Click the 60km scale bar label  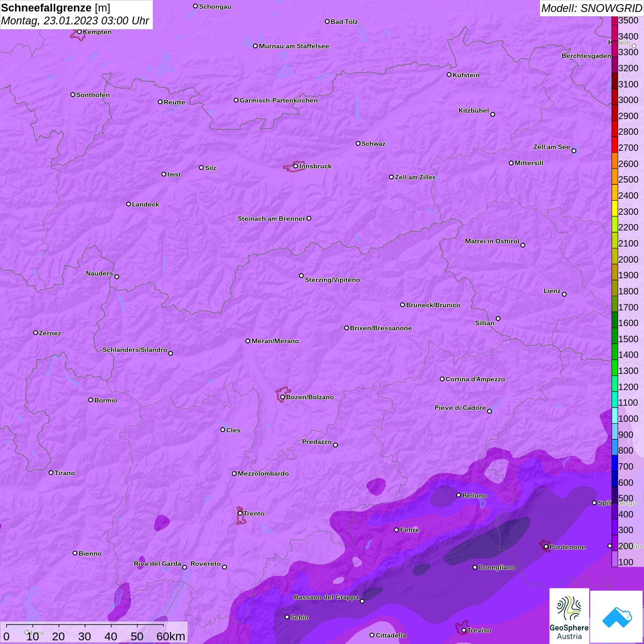click(x=171, y=636)
